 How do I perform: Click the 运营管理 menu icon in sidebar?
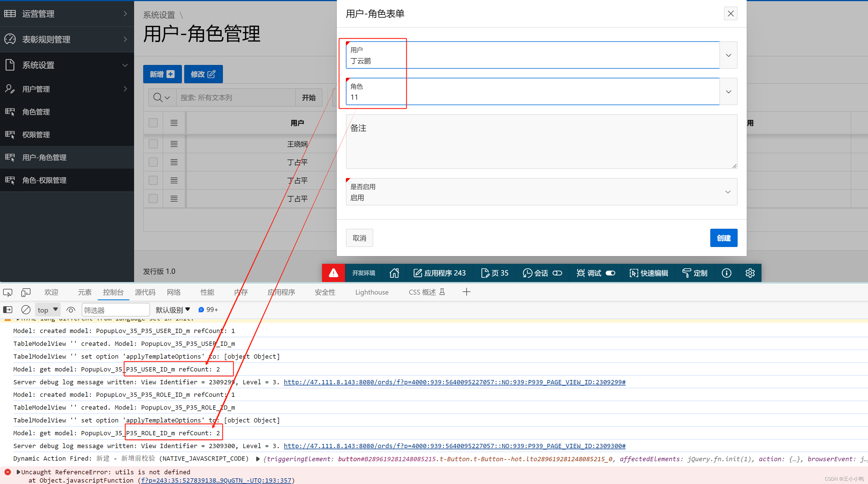(10, 13)
